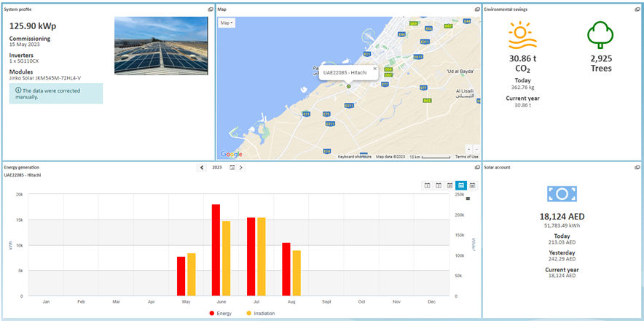This screenshot has width=644, height=321.
Task: Click the 2023 year label
Action: pos(217,168)
